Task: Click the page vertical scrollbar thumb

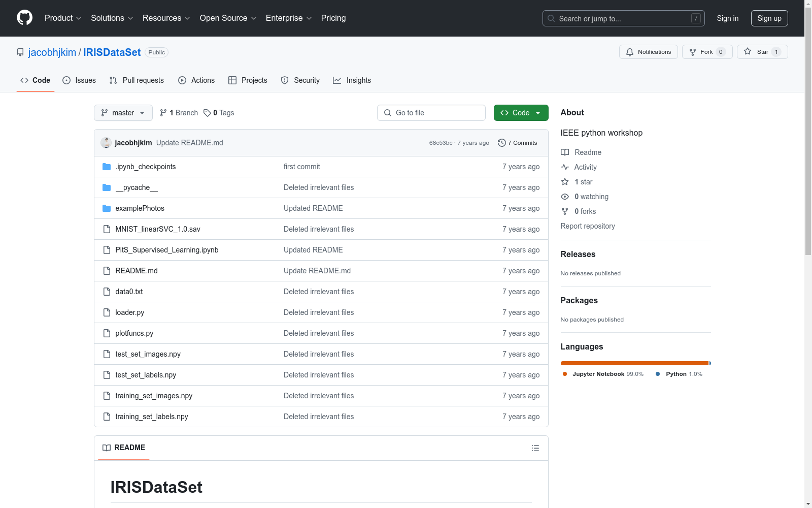Action: [808, 130]
